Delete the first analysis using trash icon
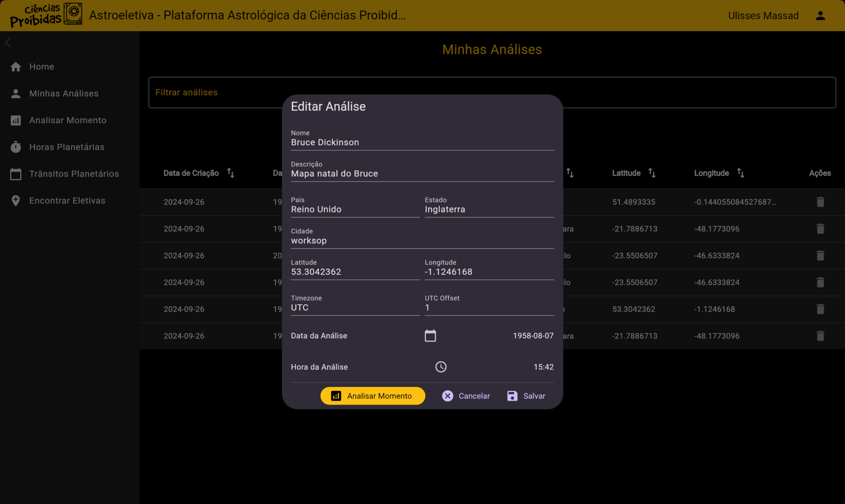This screenshot has height=504, width=845. point(820,201)
